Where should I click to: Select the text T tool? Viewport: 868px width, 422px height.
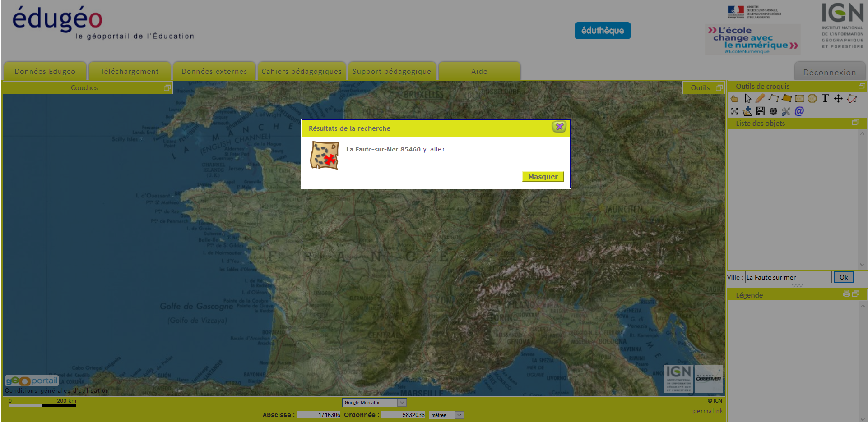pos(825,99)
